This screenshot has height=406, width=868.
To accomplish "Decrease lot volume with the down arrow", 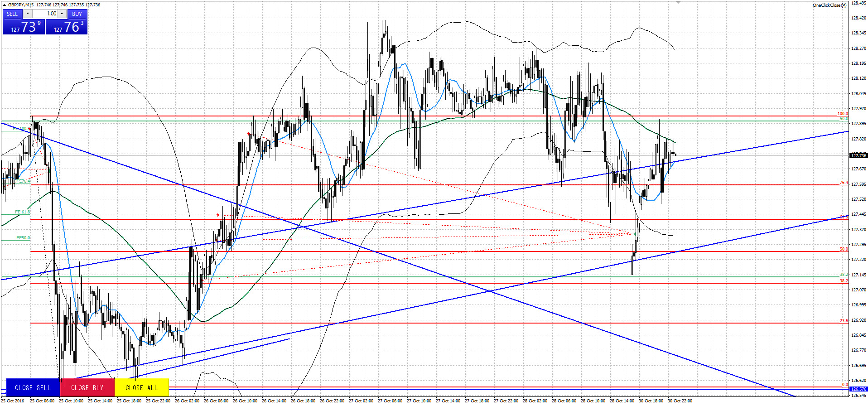I will tap(28, 14).
